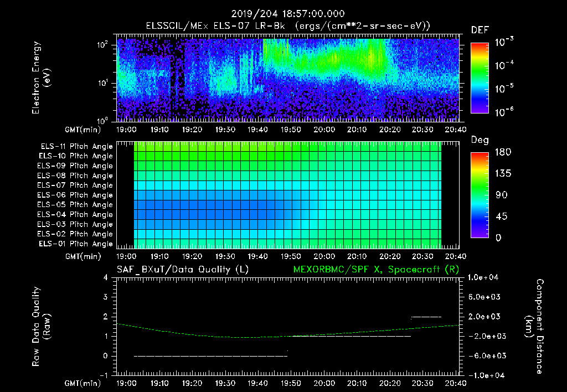Click the white data quality line at level 0
567x392 pixels.
click(x=211, y=356)
